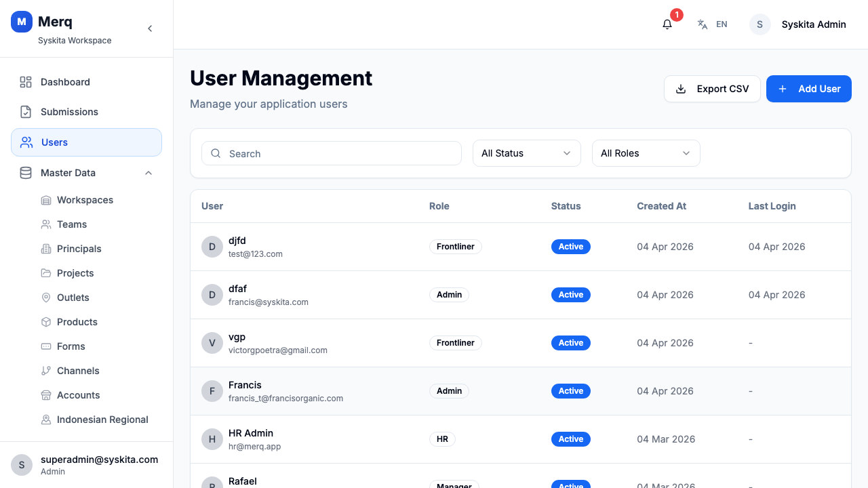Click the Syskita Admin avatar

coord(759,24)
